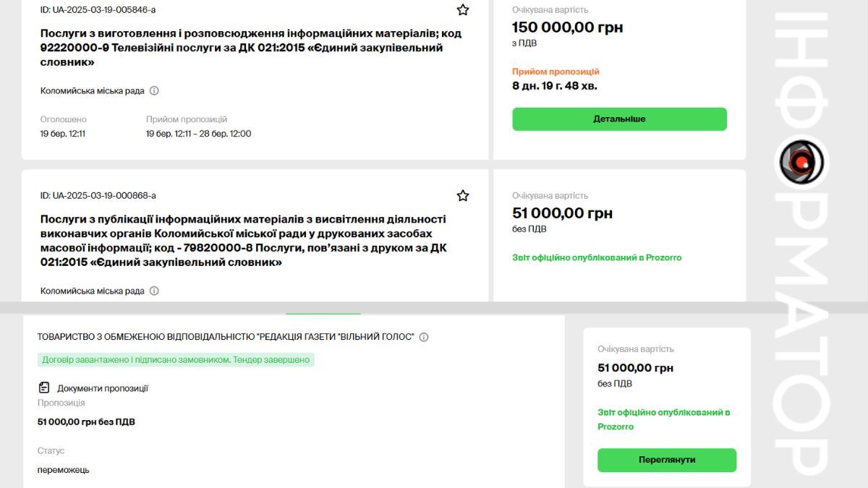Star the tender UA-2025-03-19-005846-a as favorite
The height and width of the screenshot is (488, 868).
tap(462, 10)
